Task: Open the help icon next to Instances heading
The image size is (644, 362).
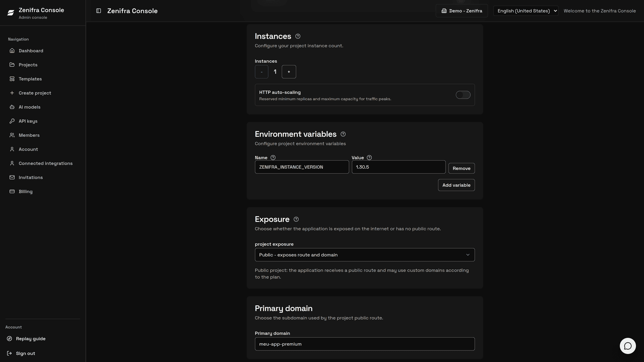Action: point(298,36)
